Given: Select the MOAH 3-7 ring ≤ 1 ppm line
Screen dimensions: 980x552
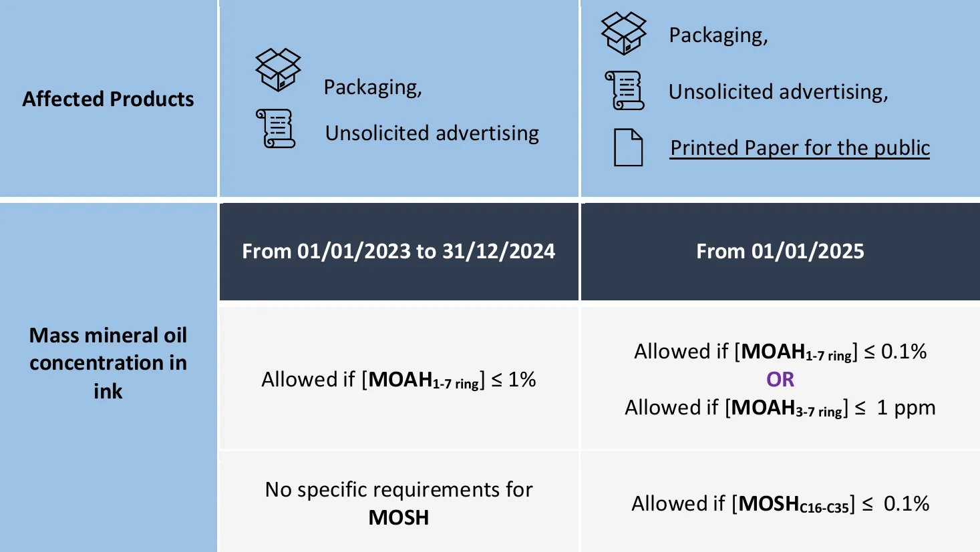Looking at the screenshot, I should (780, 408).
